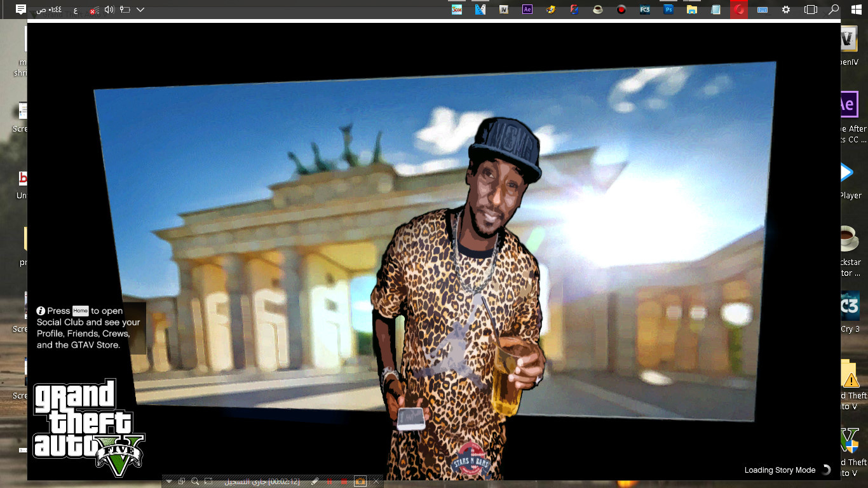Open network status tray icon
Image resolution: width=868 pixels, height=488 pixels.
(94, 10)
